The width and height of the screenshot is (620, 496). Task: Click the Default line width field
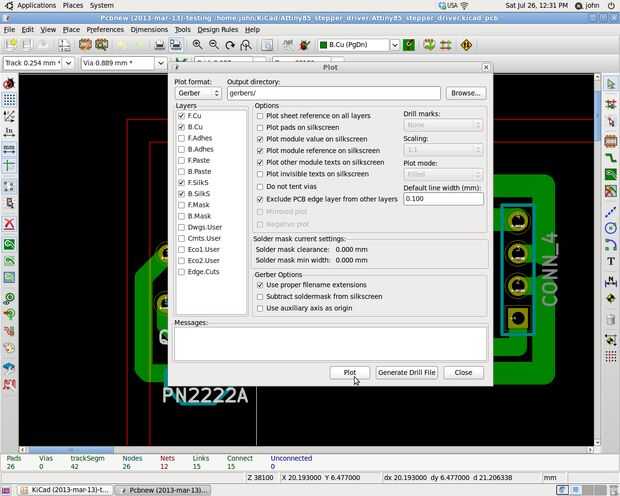443,199
